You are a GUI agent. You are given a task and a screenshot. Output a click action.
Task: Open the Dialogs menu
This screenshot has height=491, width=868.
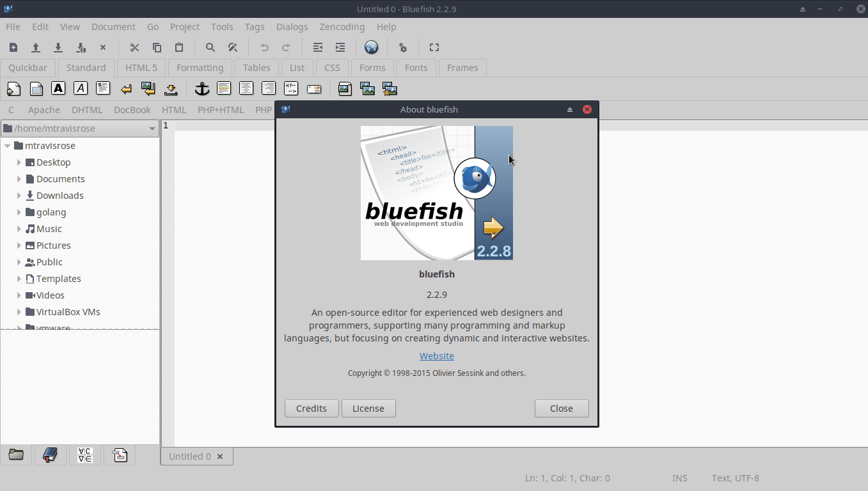coord(292,27)
